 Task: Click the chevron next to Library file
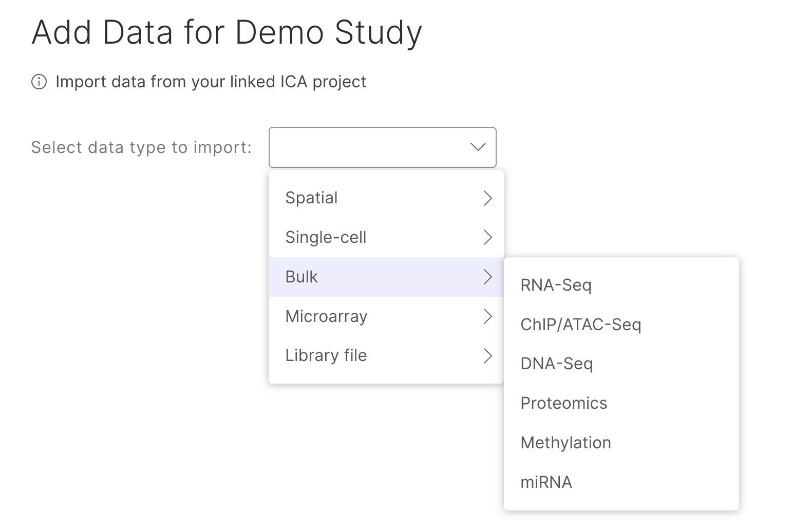487,356
